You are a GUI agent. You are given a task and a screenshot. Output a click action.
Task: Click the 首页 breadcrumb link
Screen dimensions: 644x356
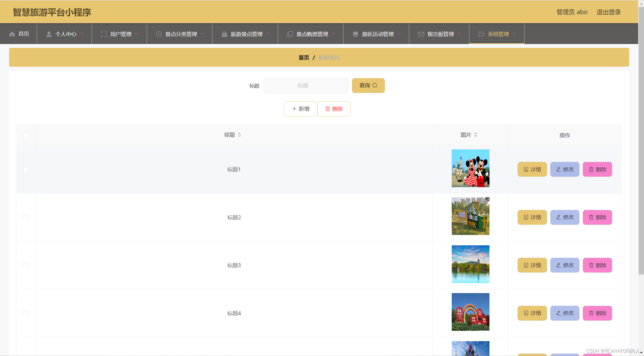[304, 58]
